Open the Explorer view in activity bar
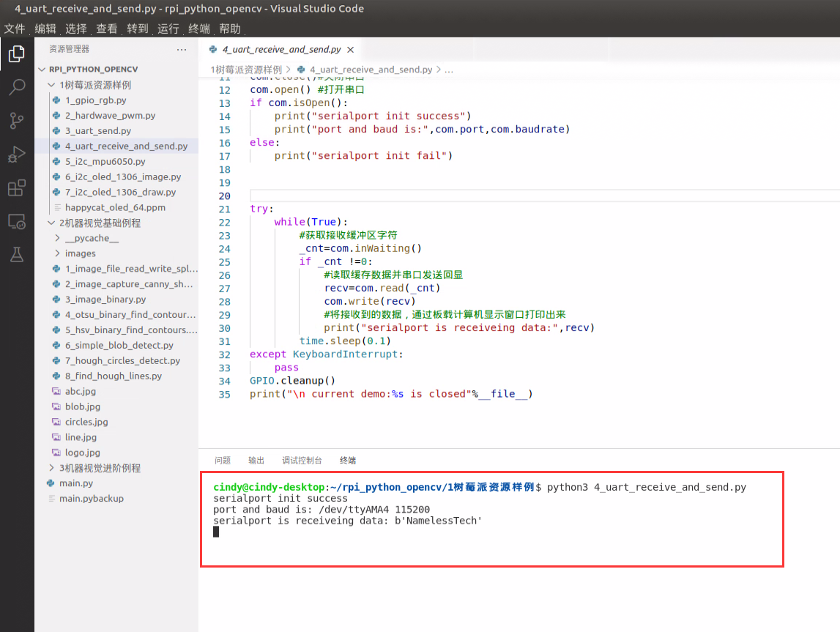Screen dimensions: 840x632 click(x=17, y=53)
